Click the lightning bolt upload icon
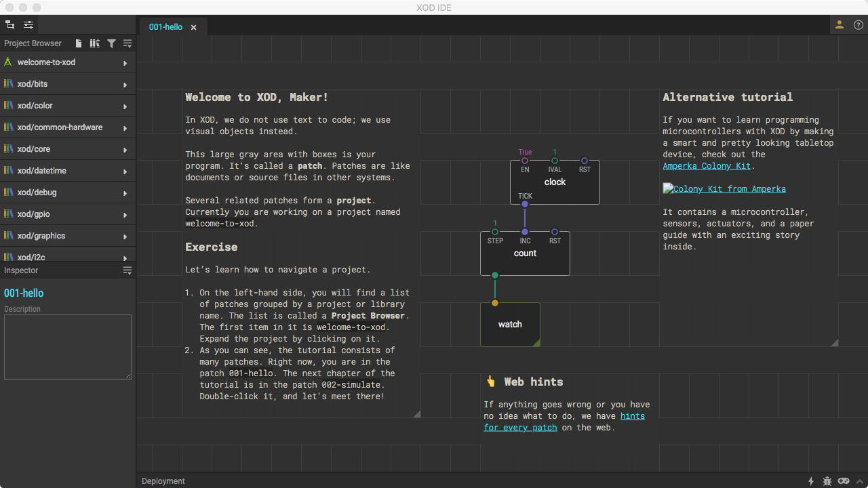Image resolution: width=868 pixels, height=488 pixels. [811, 481]
